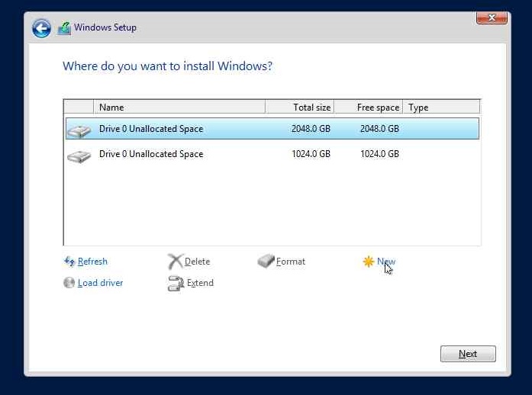
Task: Click the 2048.0 GB total size cell
Action: (x=311, y=129)
